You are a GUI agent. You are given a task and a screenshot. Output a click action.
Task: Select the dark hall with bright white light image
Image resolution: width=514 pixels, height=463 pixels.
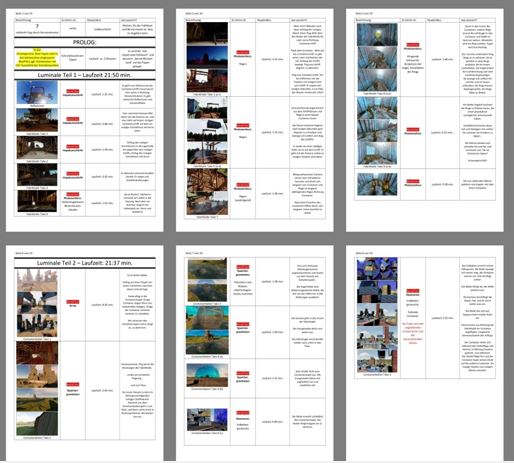click(x=37, y=201)
